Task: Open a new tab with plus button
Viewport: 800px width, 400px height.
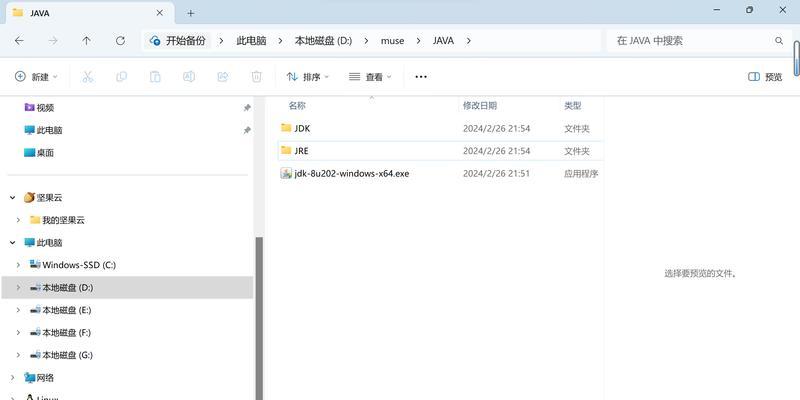Action: (x=190, y=13)
